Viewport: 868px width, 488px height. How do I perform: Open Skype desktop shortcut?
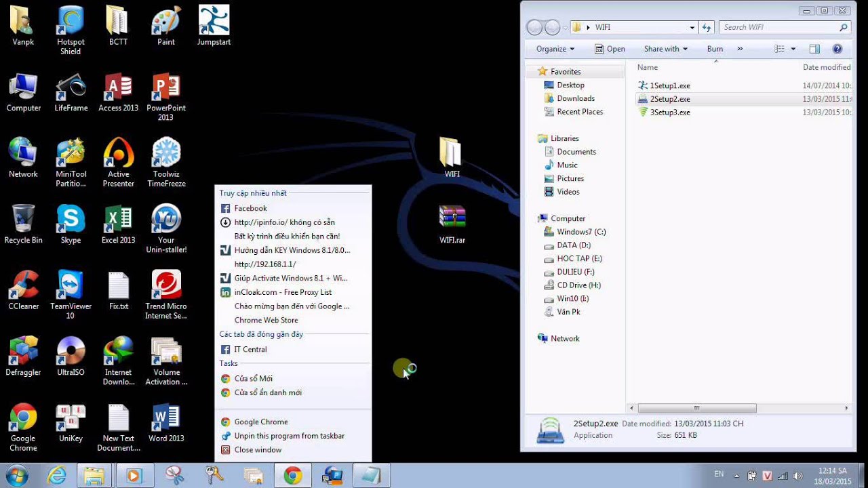click(71, 224)
